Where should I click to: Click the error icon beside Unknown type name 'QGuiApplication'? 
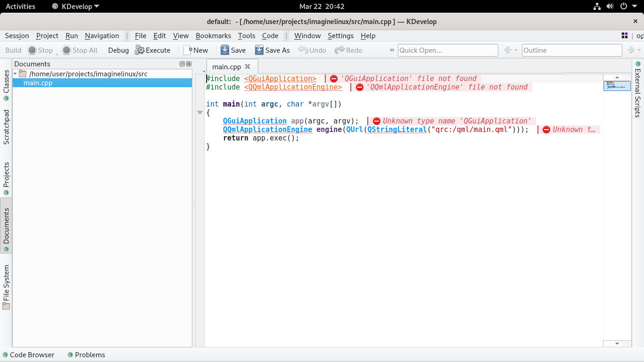coord(377,121)
